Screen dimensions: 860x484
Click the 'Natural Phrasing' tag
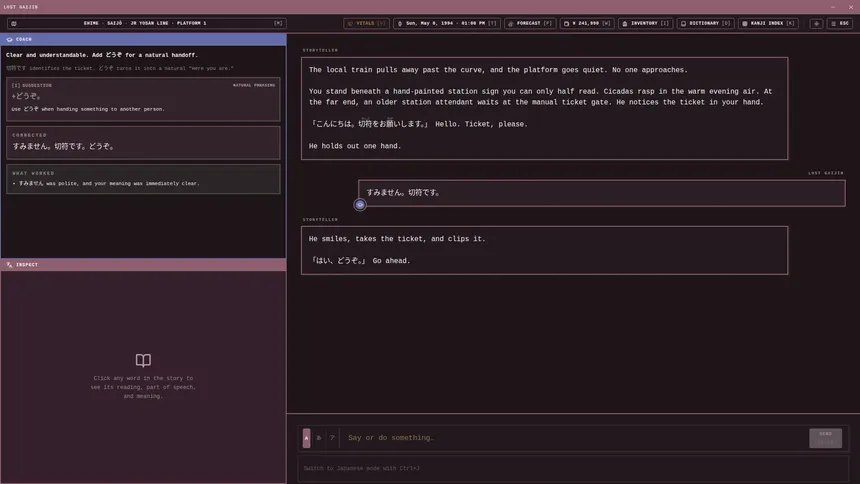coord(254,86)
